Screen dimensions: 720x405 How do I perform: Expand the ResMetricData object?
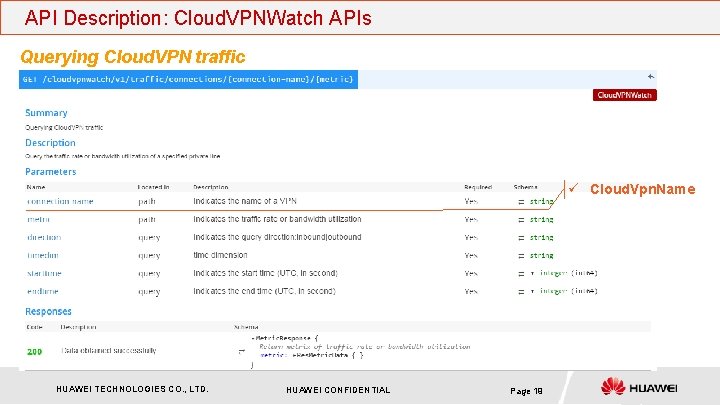coord(294,355)
